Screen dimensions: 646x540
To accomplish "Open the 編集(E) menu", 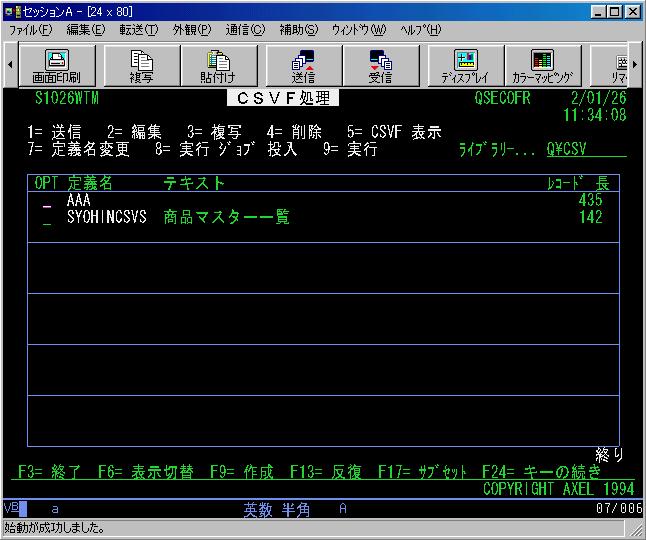I will 86,30.
